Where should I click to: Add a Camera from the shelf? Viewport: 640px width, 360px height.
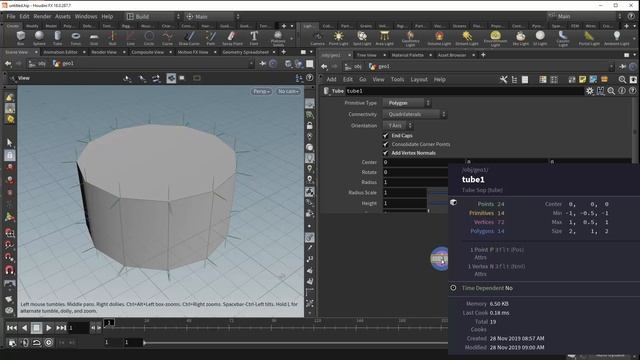tap(317, 38)
